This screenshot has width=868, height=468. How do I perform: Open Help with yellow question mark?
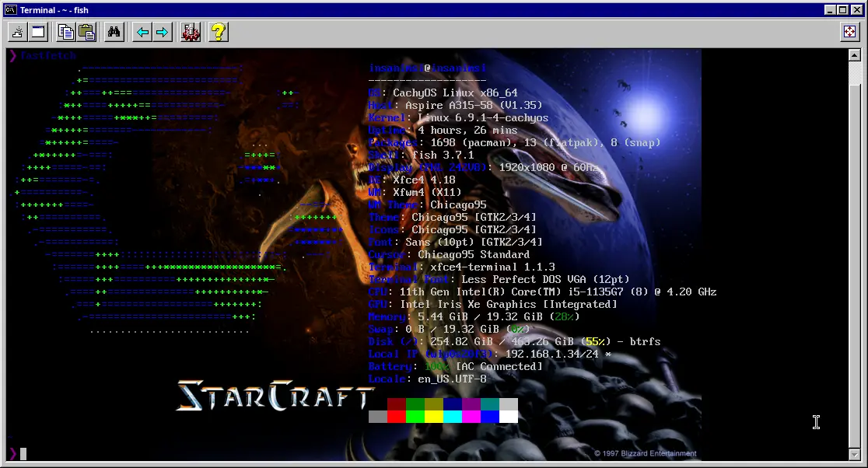pos(219,32)
